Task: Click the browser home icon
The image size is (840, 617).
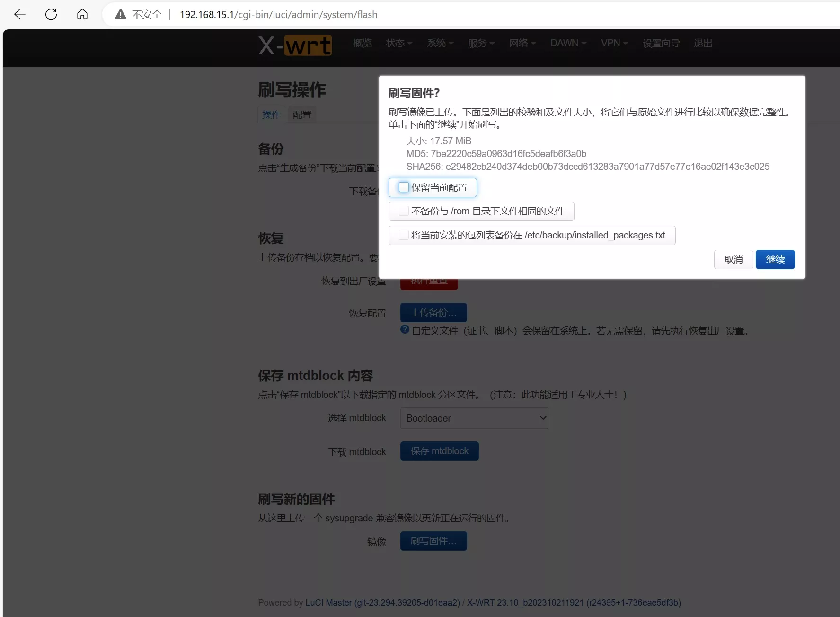Action: click(82, 14)
